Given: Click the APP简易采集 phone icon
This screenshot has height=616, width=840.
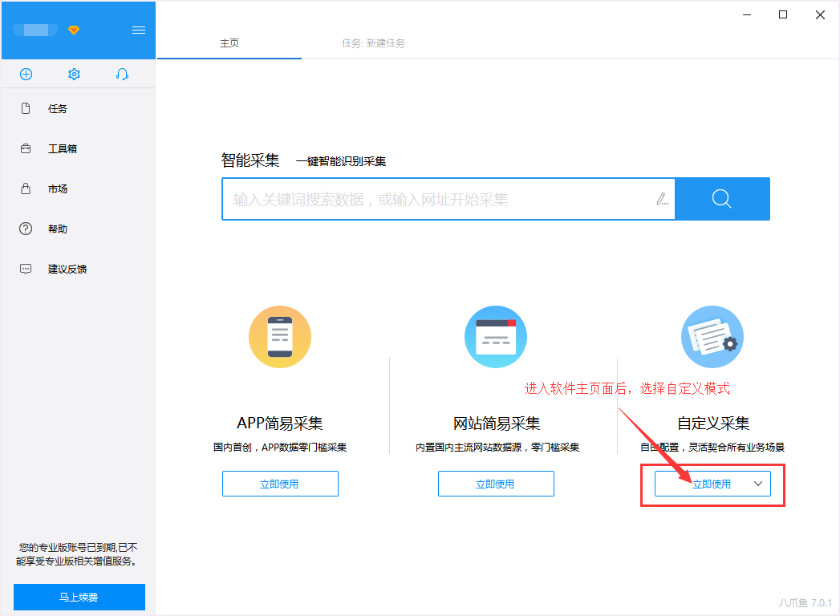Looking at the screenshot, I should pos(280,337).
